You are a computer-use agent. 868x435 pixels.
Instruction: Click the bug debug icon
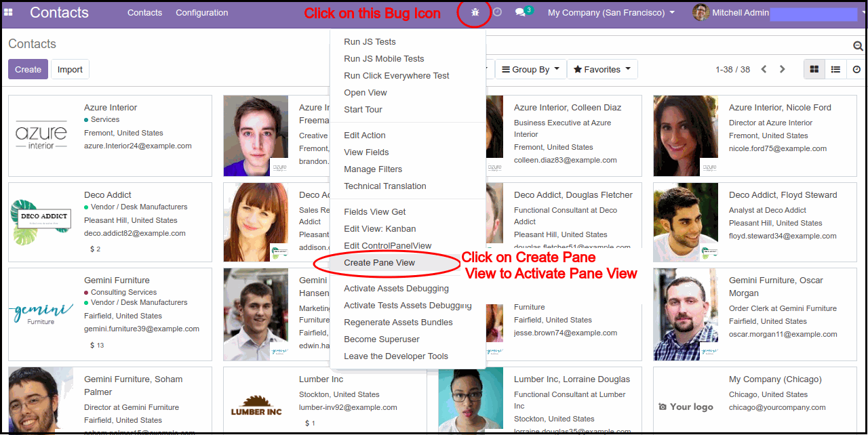(x=475, y=12)
